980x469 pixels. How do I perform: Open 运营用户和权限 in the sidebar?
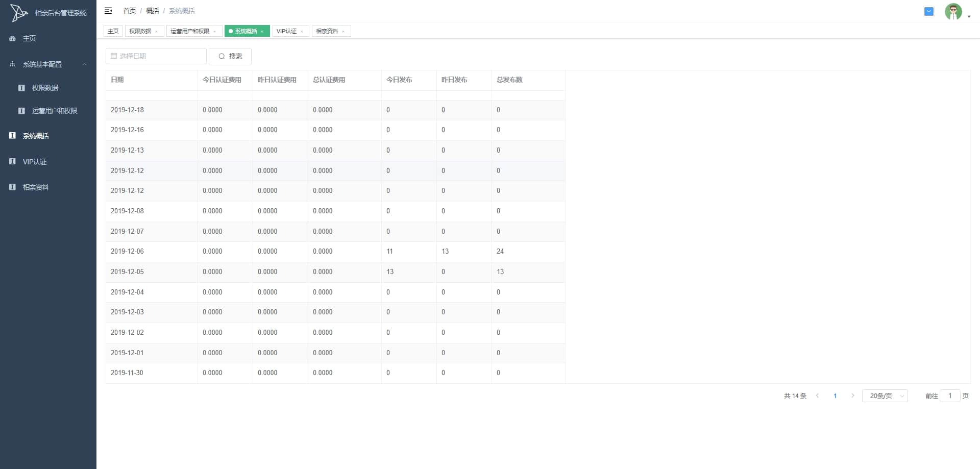48,111
